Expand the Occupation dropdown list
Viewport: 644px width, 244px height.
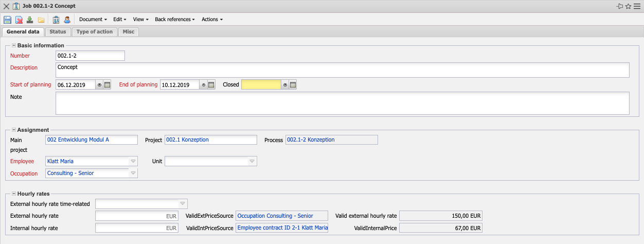[133, 173]
